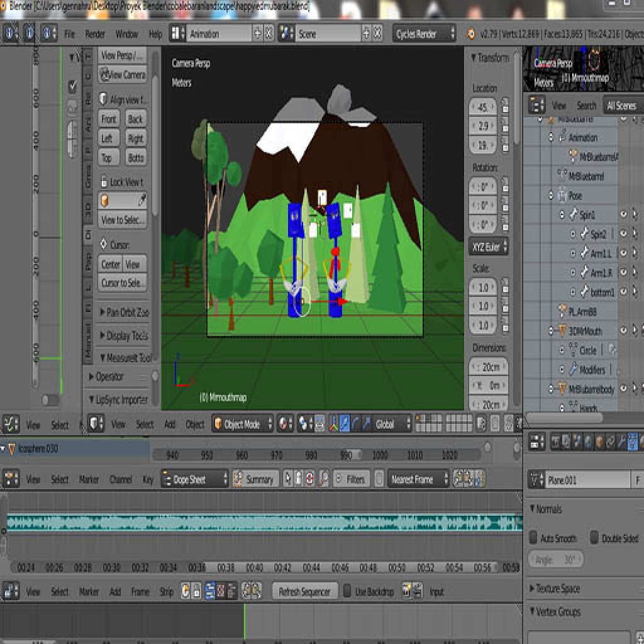Image resolution: width=644 pixels, height=644 pixels.
Task: Open the editor type icon for Dope Sheet
Action: [11, 479]
